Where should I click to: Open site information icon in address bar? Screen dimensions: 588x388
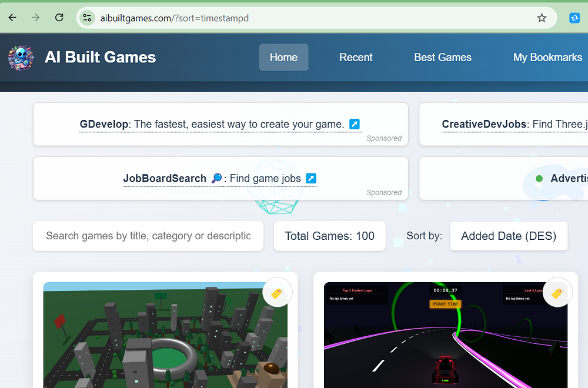[x=87, y=18]
